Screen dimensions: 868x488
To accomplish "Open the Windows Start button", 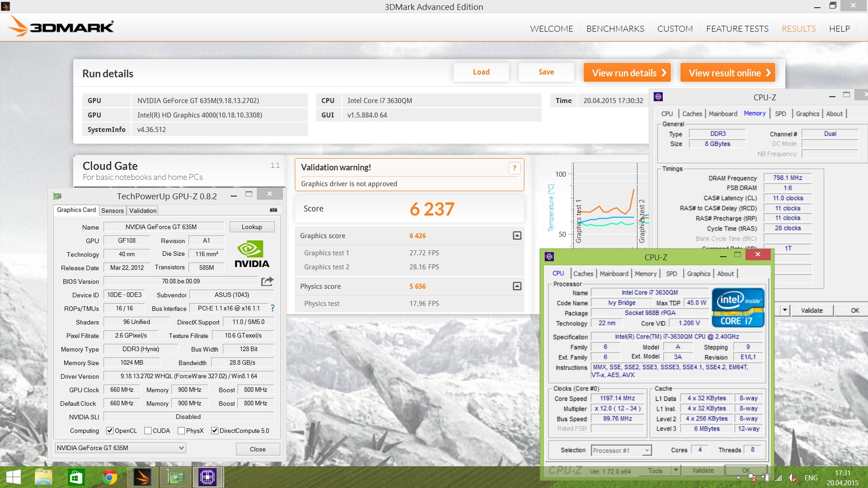I will coord(13,477).
